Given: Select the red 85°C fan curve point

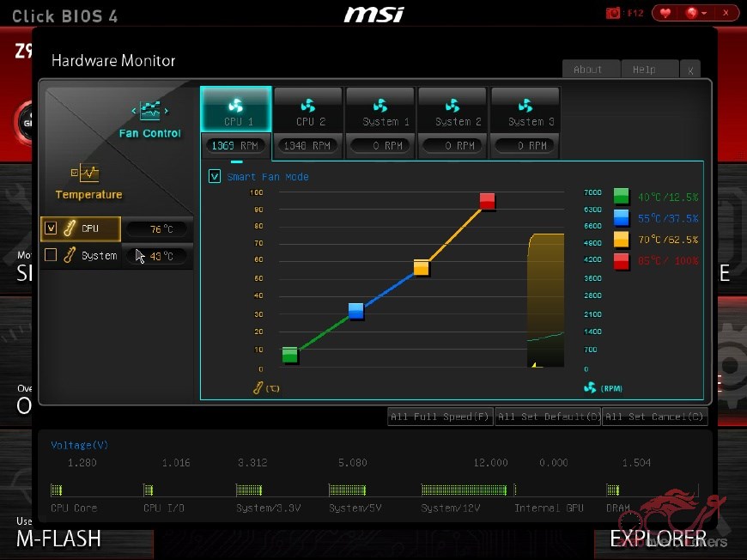Looking at the screenshot, I should (x=488, y=202).
